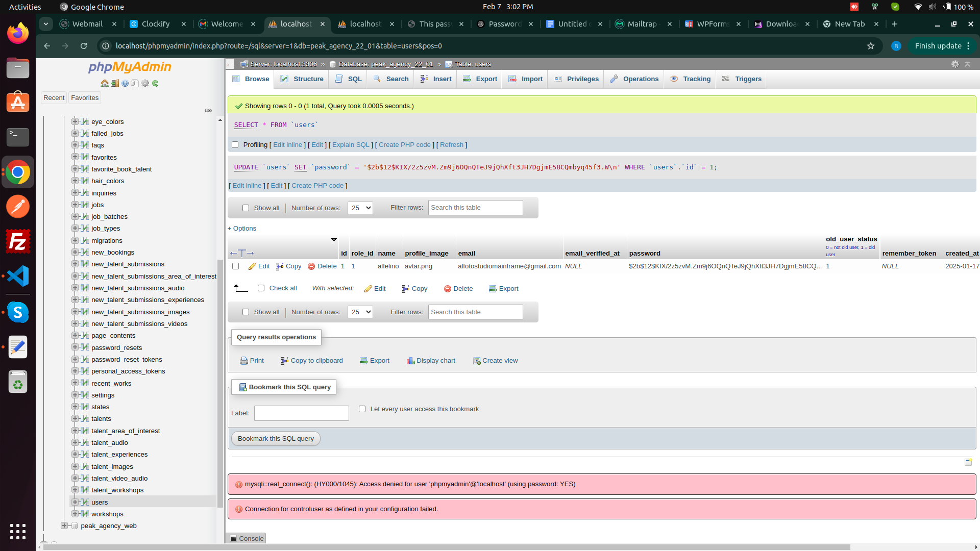Image resolution: width=980 pixels, height=551 pixels.
Task: Click the Edit pencil icon in the alfelino row
Action: [x=252, y=266]
